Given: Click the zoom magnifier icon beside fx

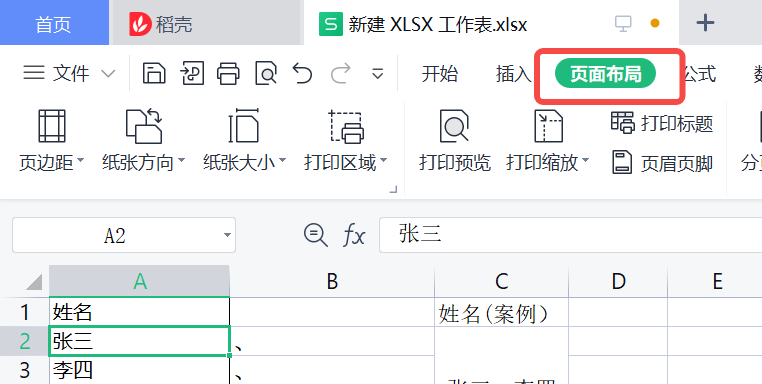Looking at the screenshot, I should tap(315, 235).
